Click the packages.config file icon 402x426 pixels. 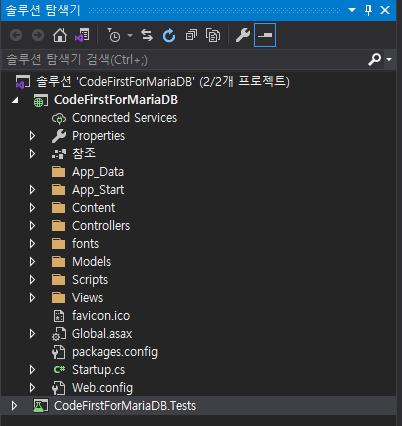[58, 352]
